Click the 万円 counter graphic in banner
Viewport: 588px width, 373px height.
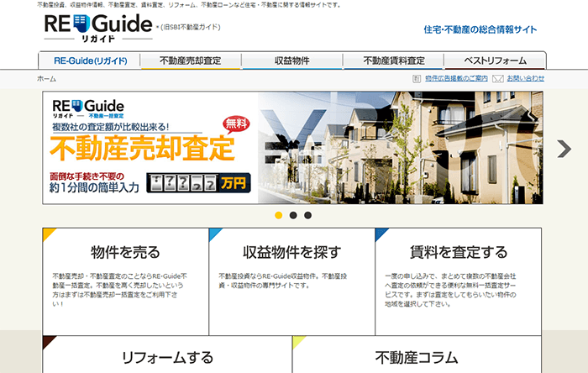click(198, 183)
